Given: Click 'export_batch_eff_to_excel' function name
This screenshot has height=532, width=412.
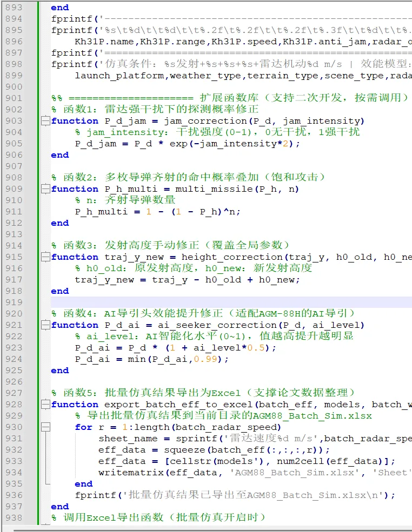Looking at the screenshot, I should pyautogui.click(x=178, y=405).
